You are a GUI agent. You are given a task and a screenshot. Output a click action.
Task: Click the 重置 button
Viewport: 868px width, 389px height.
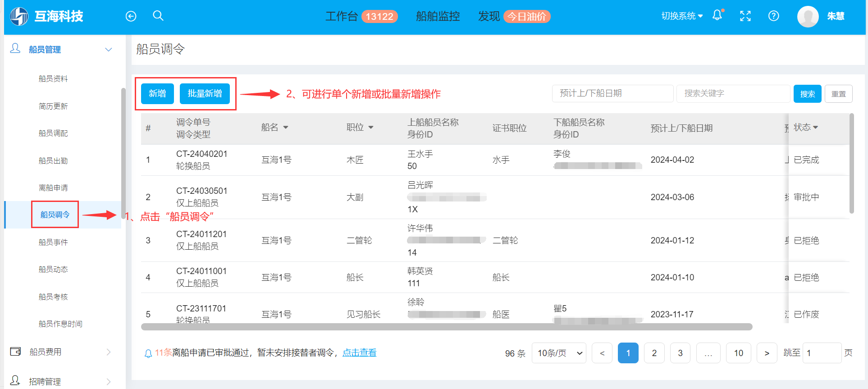coord(838,94)
